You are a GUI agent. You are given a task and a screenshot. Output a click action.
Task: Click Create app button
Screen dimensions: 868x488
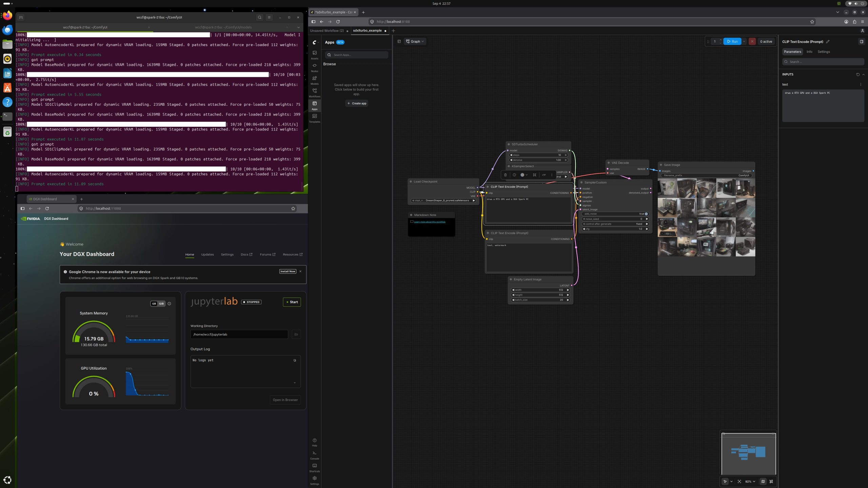pyautogui.click(x=357, y=103)
